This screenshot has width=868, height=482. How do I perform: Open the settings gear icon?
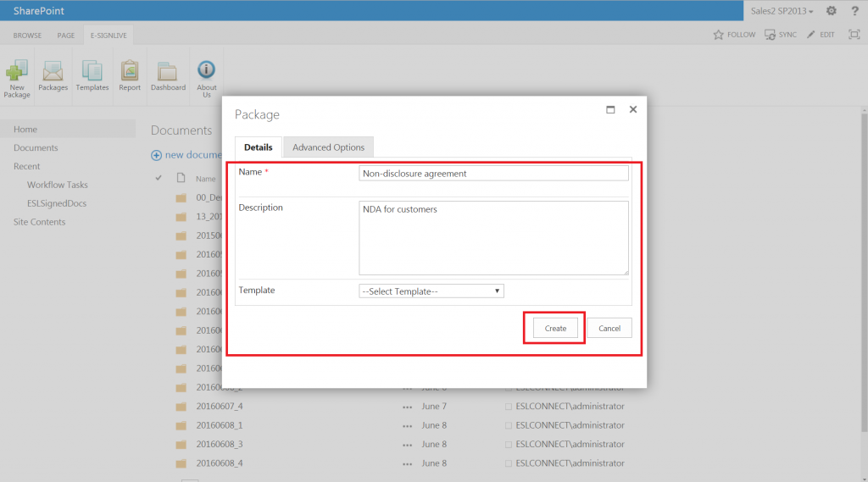coord(832,10)
